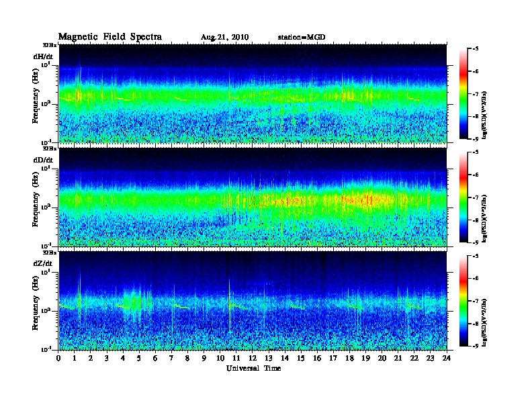This screenshot has width=532, height=411.
Task: Click the "dH/dt" panel label
Action: (x=43, y=56)
